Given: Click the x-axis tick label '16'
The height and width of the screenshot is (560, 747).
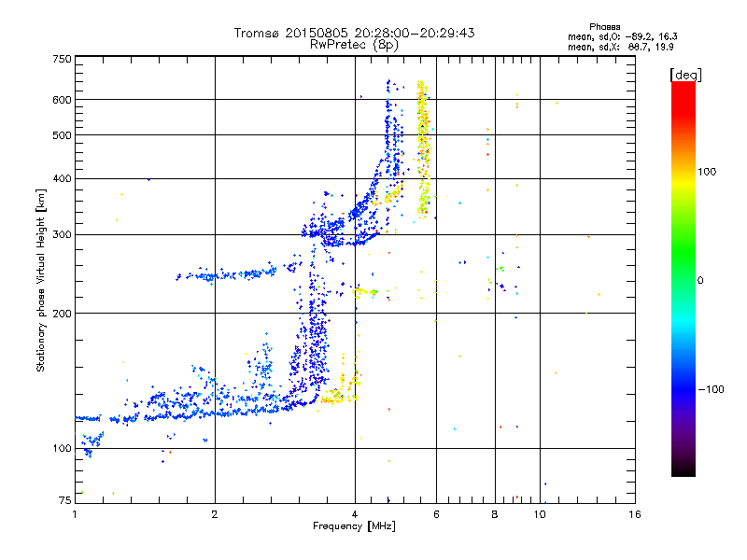Looking at the screenshot, I should click(635, 514).
